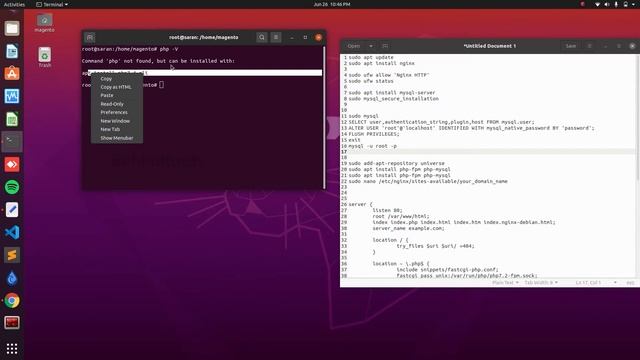
Task: Toggle Show Menubar in the context menu
Action: (117, 138)
